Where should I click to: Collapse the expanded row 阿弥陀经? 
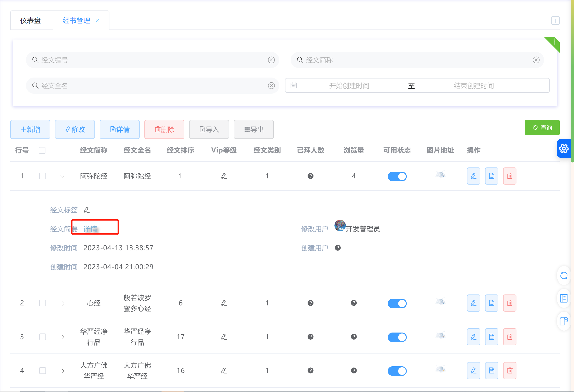[x=62, y=176]
